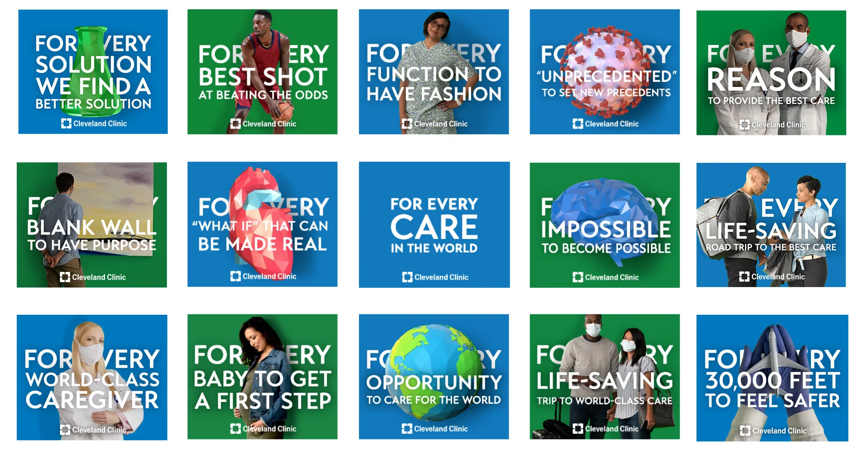Select the 'Best Shot' basketball player ad
Screen dimensions: 868x452
click(x=262, y=72)
